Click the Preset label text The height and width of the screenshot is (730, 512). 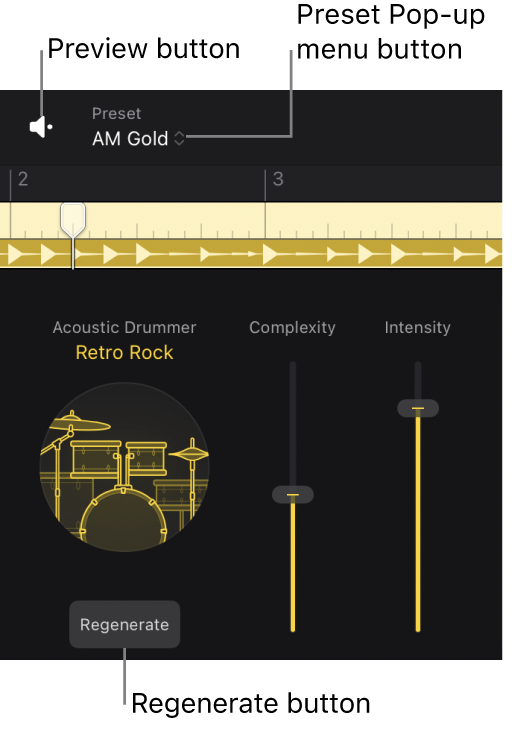click(116, 114)
